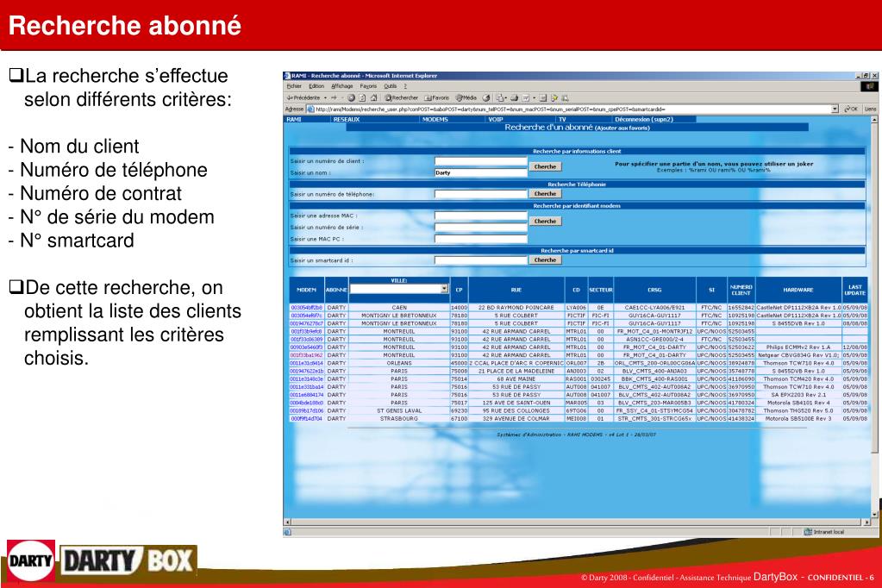
Task: Click vertical scrollbar down arrow
Action: click(874, 514)
